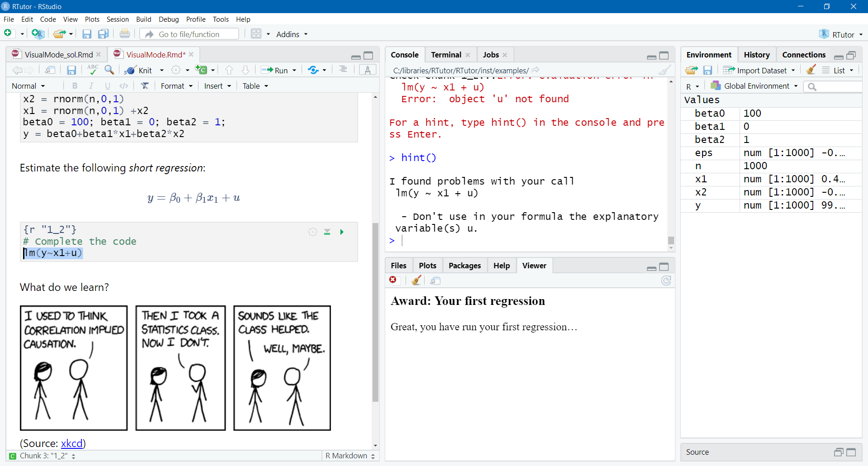Open the Normal paragraph style dropdown
The height and width of the screenshot is (466, 868).
pyautogui.click(x=28, y=86)
